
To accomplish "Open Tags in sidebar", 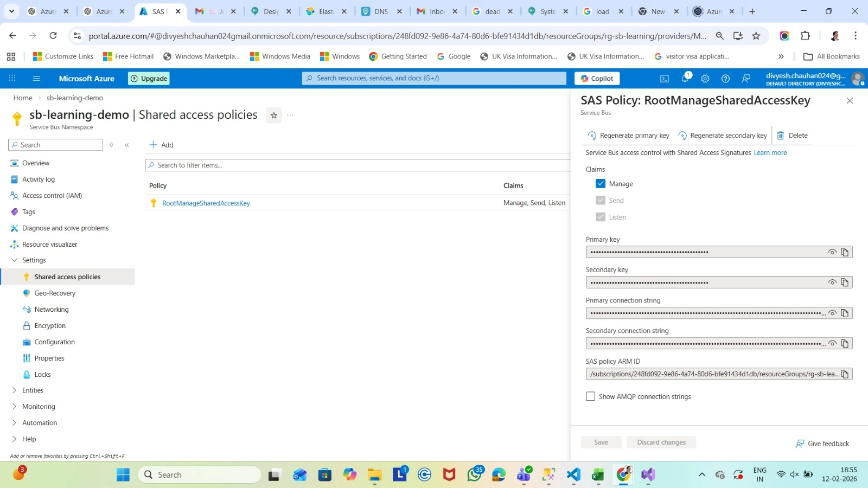I will click(29, 212).
